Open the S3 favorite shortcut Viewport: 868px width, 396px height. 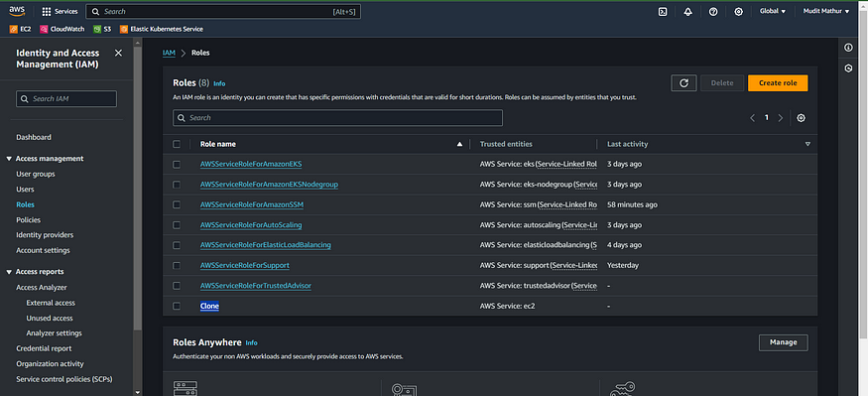point(102,29)
